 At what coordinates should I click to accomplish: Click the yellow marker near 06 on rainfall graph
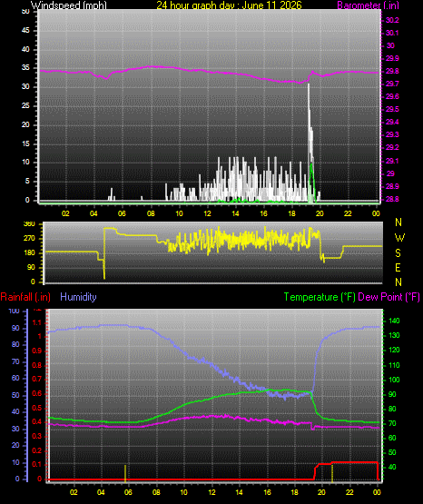(x=125, y=474)
